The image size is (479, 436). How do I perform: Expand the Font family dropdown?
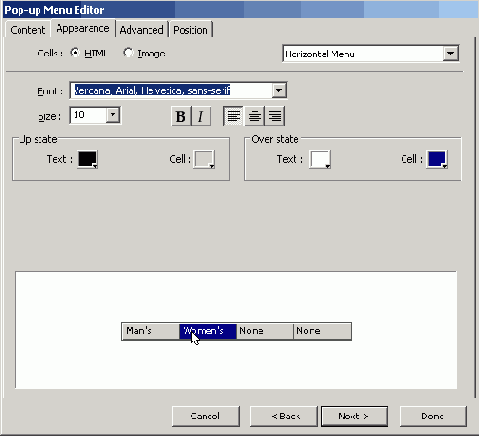(x=279, y=90)
